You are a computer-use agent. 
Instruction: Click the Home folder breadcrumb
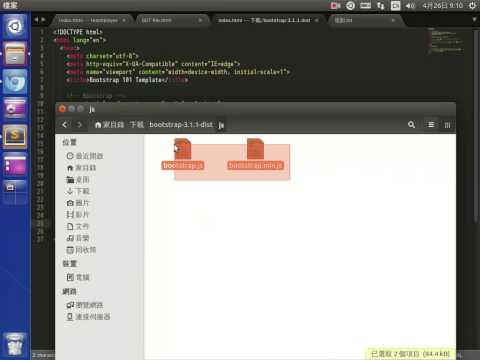click(109, 125)
